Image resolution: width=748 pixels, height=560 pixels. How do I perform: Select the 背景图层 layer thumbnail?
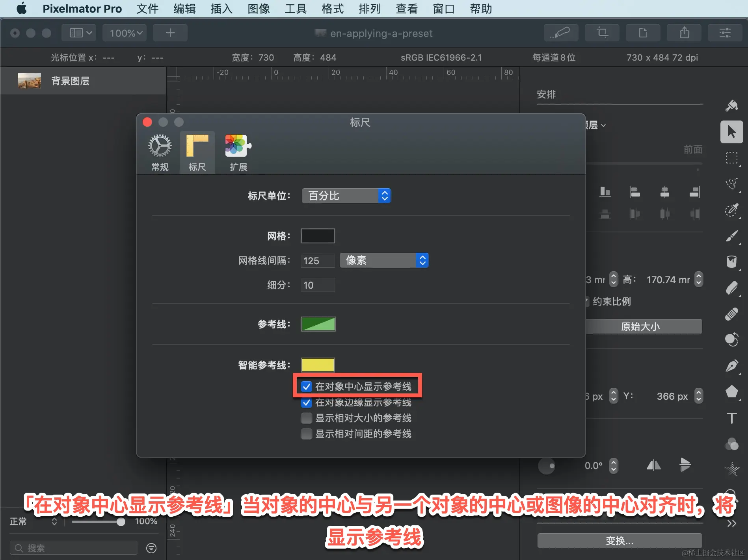pyautogui.click(x=30, y=81)
